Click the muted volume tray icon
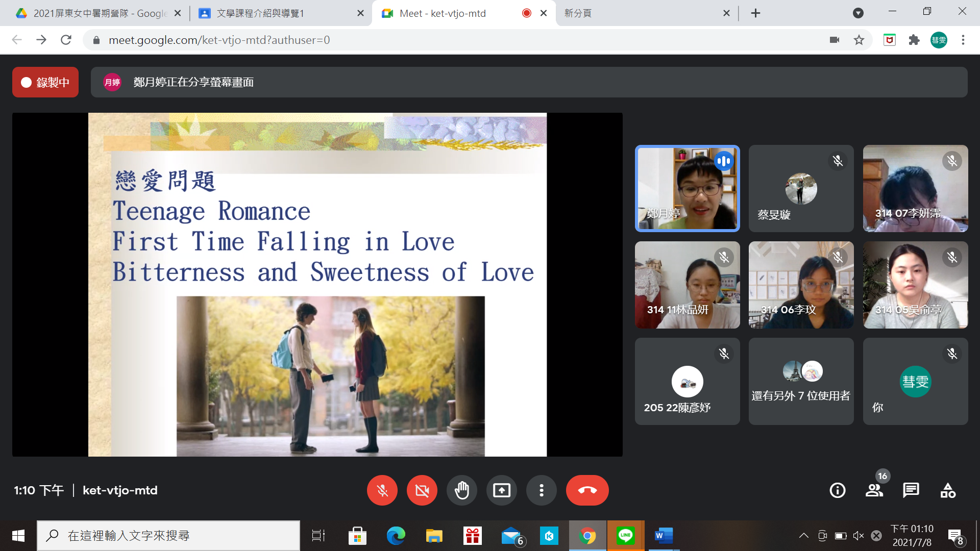The height and width of the screenshot is (551, 980). 859,536
